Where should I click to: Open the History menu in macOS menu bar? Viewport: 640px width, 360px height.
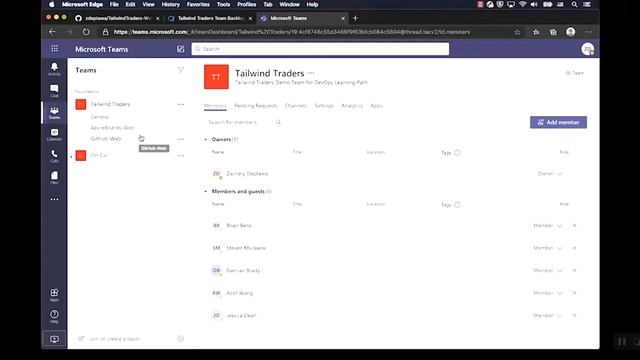(x=171, y=4)
